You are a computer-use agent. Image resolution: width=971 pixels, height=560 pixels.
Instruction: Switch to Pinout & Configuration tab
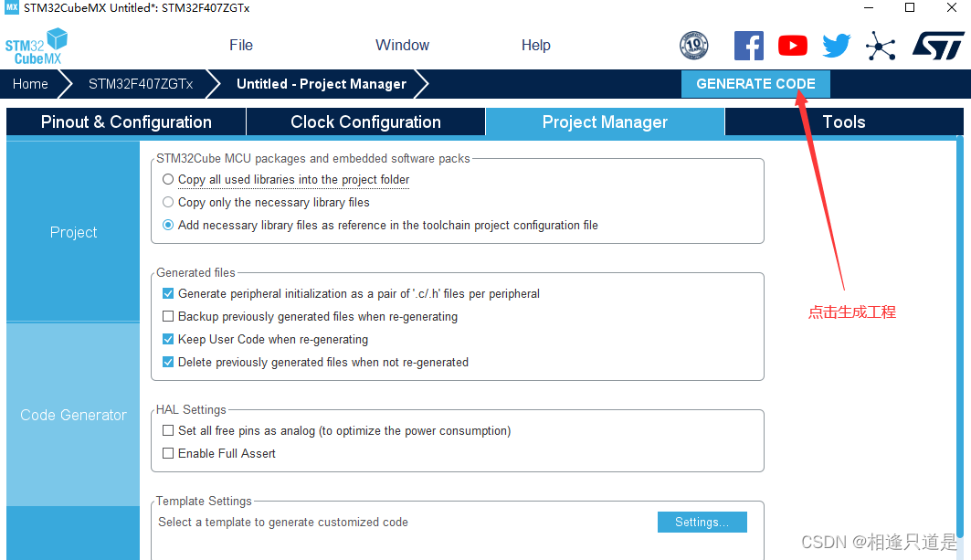point(126,122)
